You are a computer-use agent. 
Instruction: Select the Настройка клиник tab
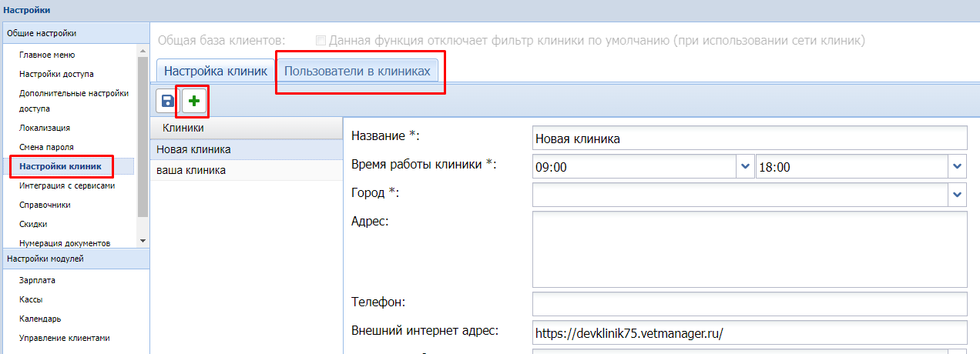[216, 71]
